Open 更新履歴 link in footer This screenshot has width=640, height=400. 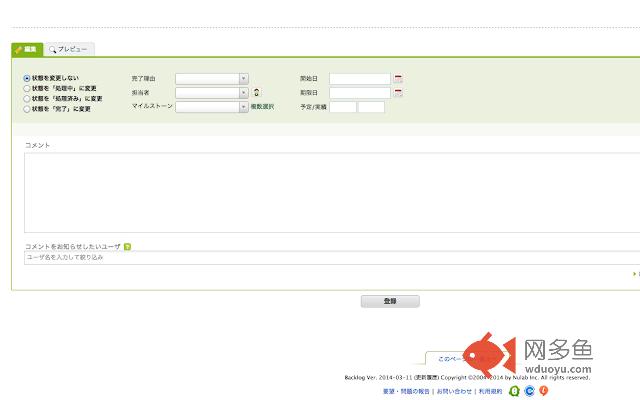tap(427, 378)
